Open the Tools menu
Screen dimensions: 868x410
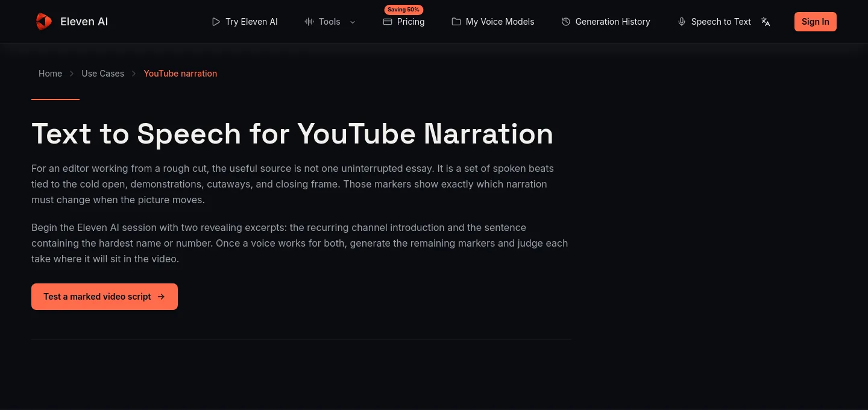click(x=330, y=22)
